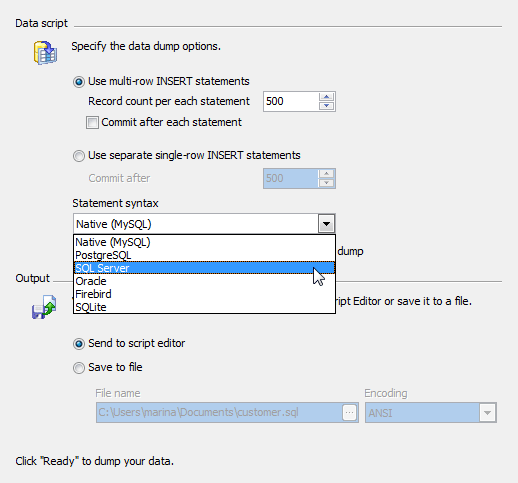This screenshot has height=483, width=518.
Task: Enable Commit after each statement checkbox
Action: (92, 122)
